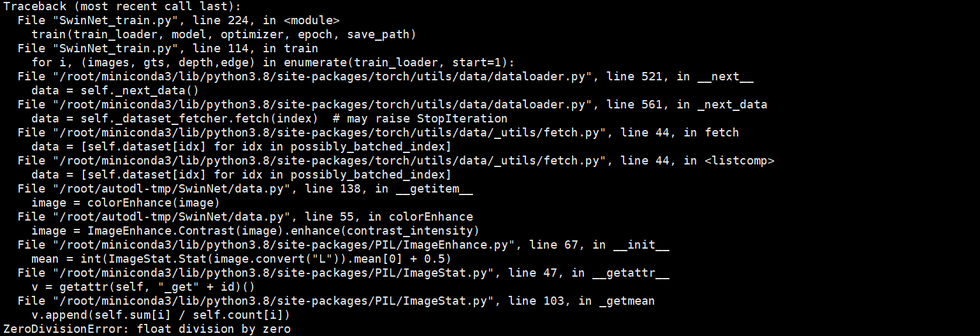Click the ImageStat.py line 103 _getmean path
Viewport: 980px width, 336px height.
click(344, 300)
